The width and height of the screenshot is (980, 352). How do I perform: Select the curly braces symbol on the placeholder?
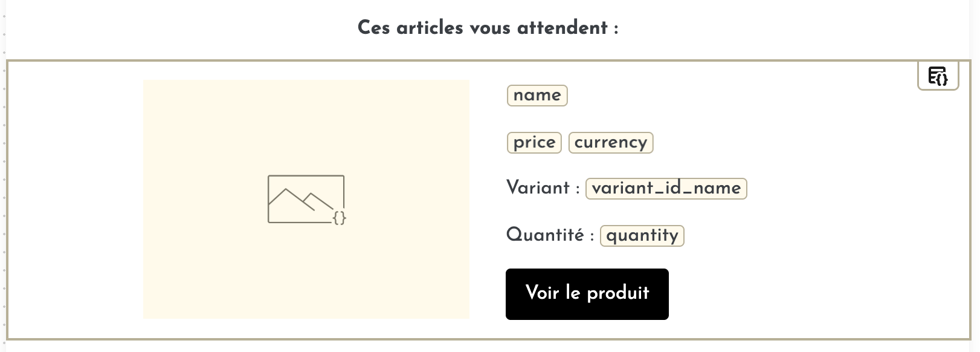[x=340, y=217]
